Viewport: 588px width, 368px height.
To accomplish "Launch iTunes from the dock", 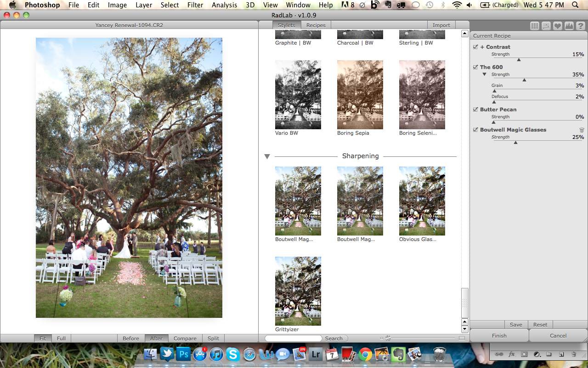I will coord(216,355).
